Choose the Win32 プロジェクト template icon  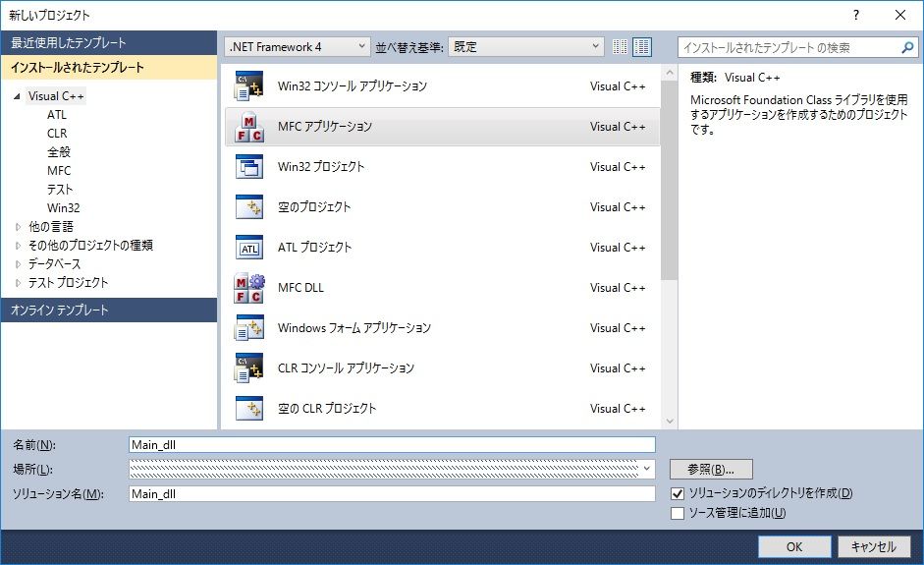click(x=249, y=167)
